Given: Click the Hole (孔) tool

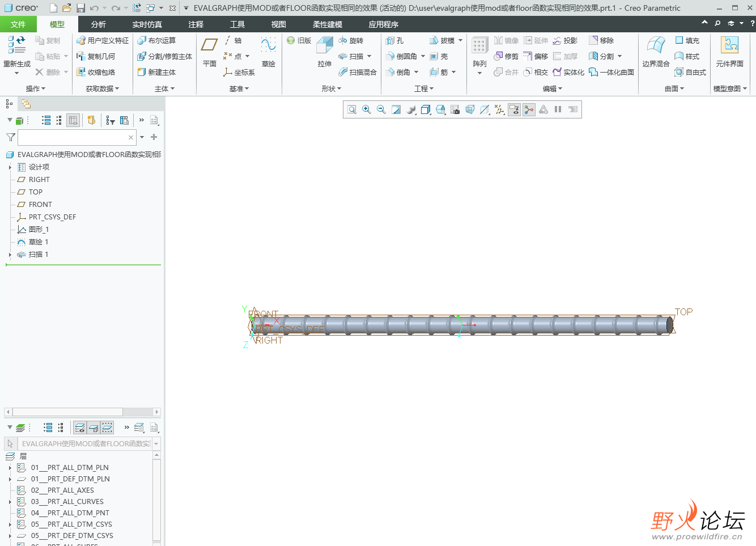Looking at the screenshot, I should click(x=395, y=41).
